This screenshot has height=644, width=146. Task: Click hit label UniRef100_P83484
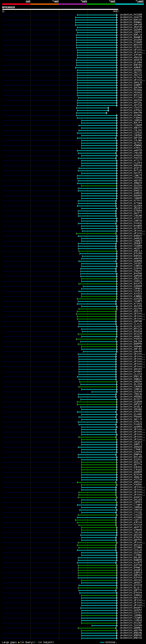coord(131,90)
